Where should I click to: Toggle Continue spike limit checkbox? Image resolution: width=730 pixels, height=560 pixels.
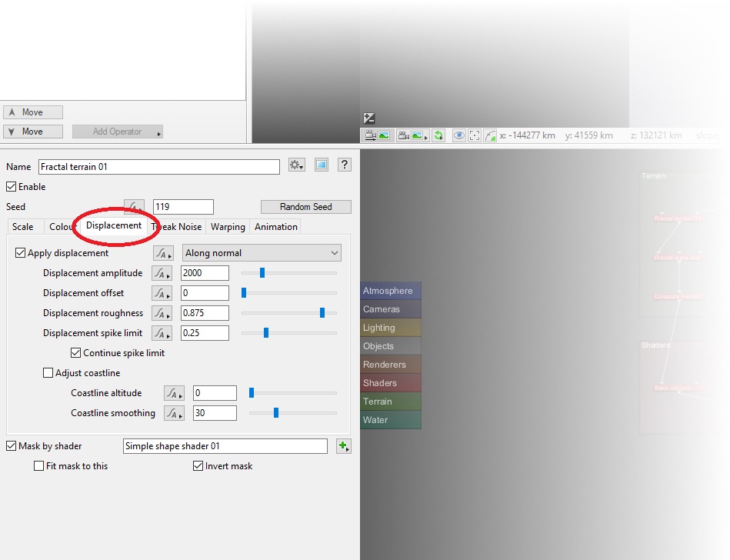[x=76, y=353]
